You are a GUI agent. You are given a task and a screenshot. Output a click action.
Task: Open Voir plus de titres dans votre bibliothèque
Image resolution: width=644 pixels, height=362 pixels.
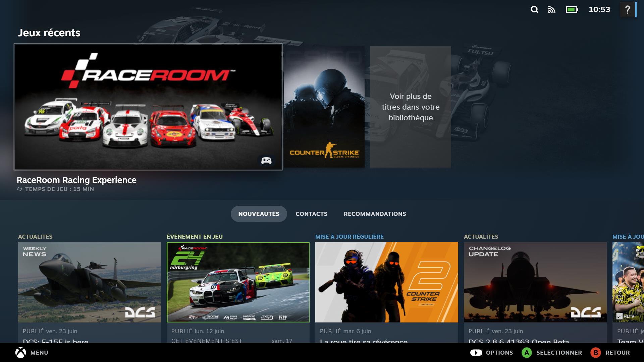click(411, 107)
